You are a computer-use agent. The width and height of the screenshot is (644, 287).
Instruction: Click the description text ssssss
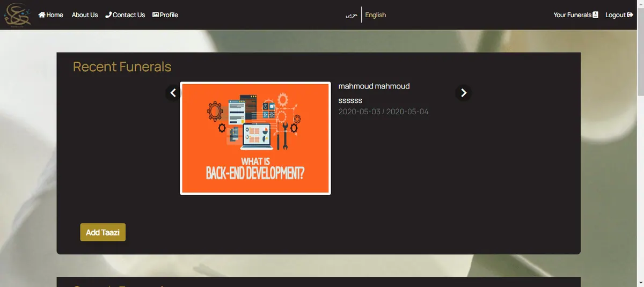pos(350,100)
